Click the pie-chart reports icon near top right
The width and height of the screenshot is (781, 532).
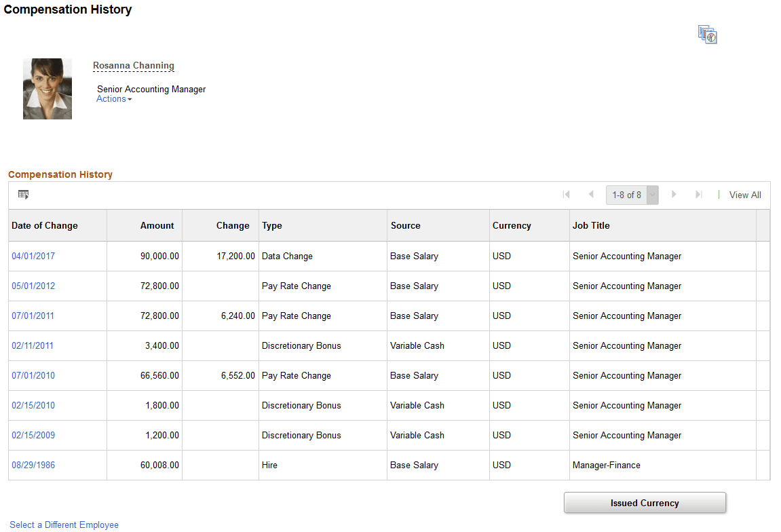click(x=707, y=34)
